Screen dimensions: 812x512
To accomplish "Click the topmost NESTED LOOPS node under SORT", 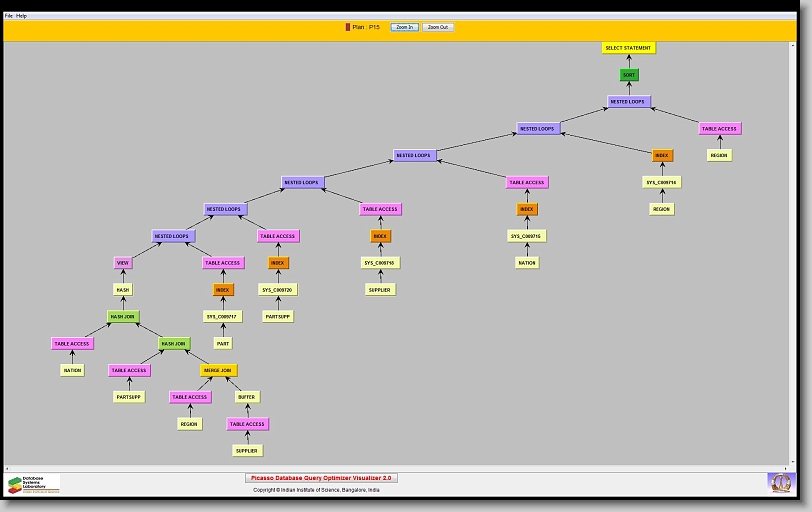I will [629, 102].
